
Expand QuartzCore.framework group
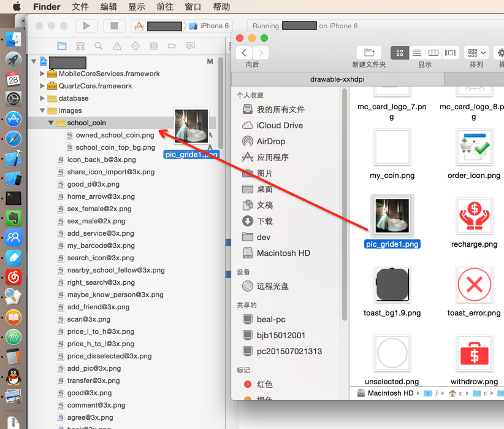(x=42, y=86)
